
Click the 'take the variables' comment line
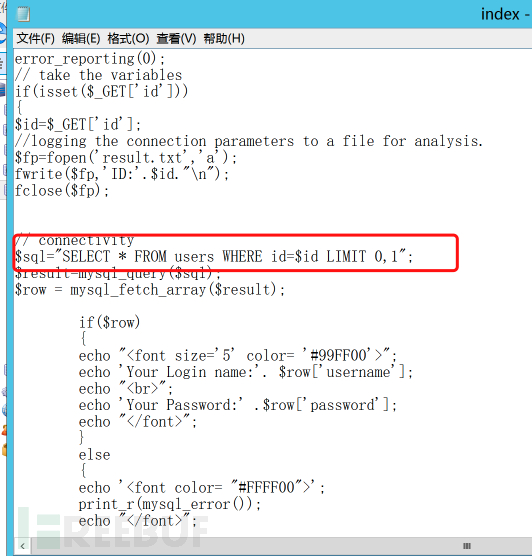[x=98, y=75]
